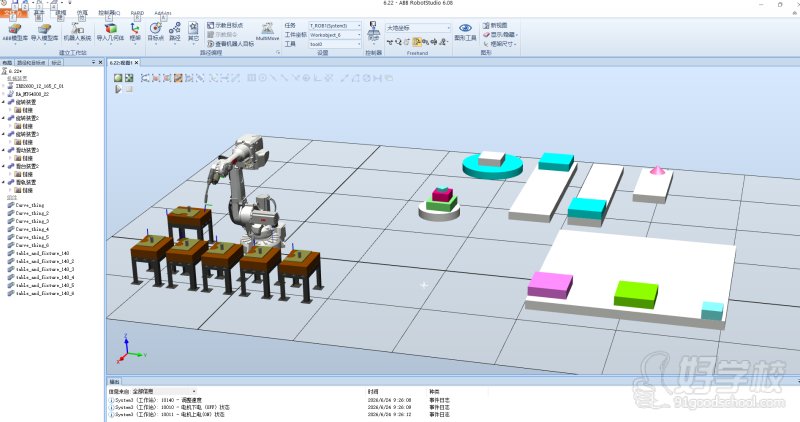Open the tool0 tool dropdown
Viewport: 800px width, 422px height.
point(335,45)
